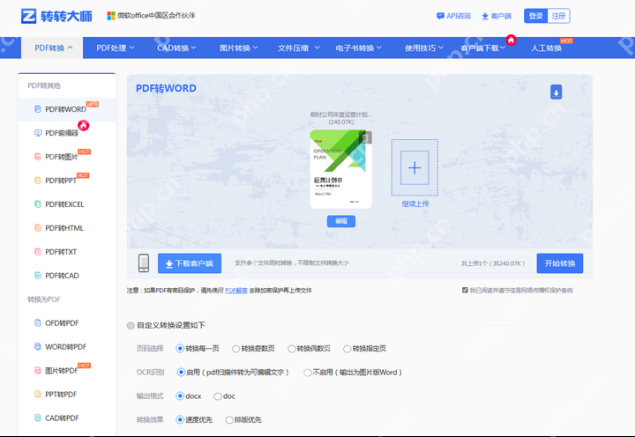Toggle the agreement checkbox 我已阅读并遵守

465,290
